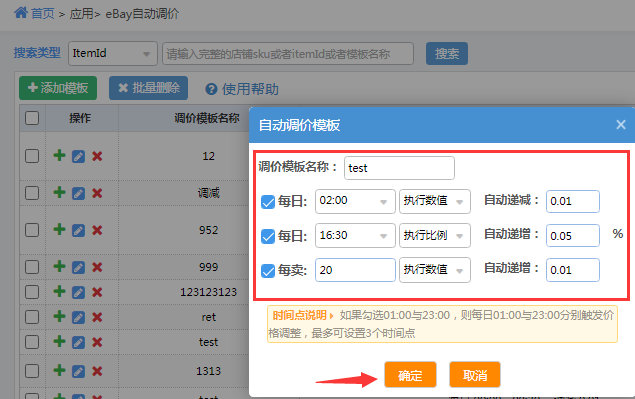635x399 pixels.
Task: Click the 自动递减 field showing 0.01
Action: pos(573,201)
